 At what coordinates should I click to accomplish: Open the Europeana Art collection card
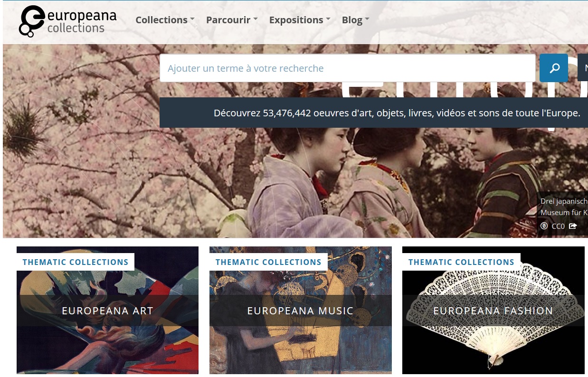pos(107,311)
